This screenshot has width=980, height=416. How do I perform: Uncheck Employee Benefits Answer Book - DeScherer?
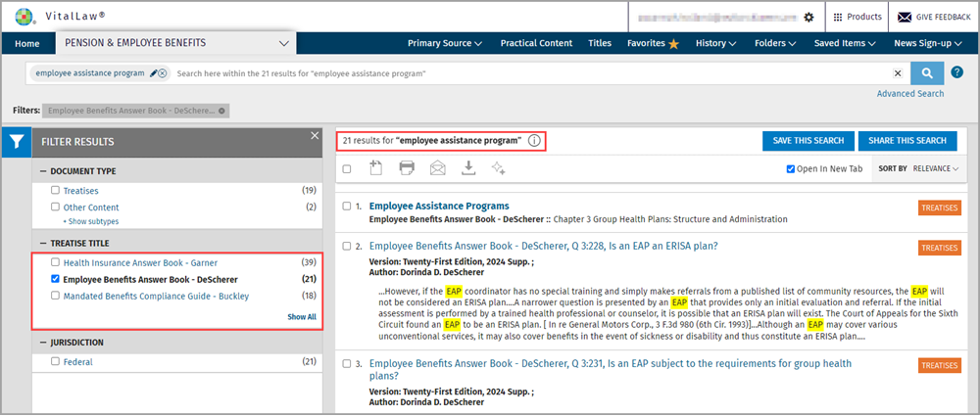point(55,279)
